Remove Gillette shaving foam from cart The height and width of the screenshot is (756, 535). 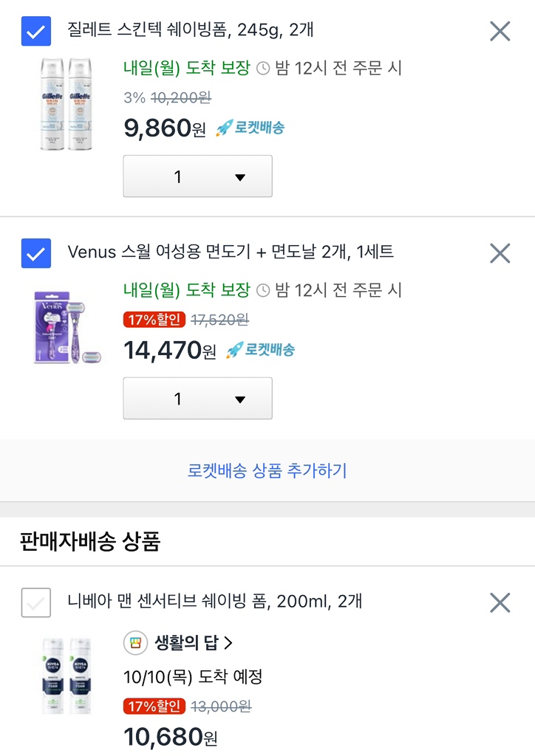[x=500, y=31]
